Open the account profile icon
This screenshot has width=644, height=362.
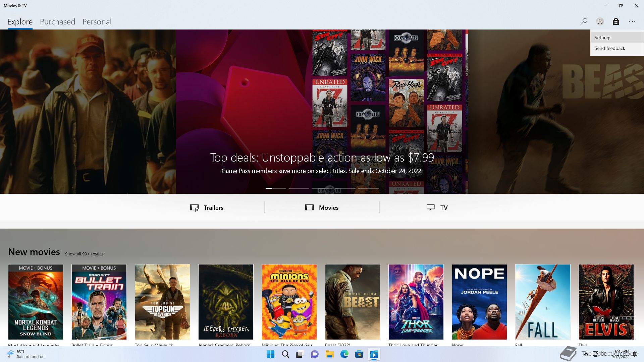[x=600, y=21]
